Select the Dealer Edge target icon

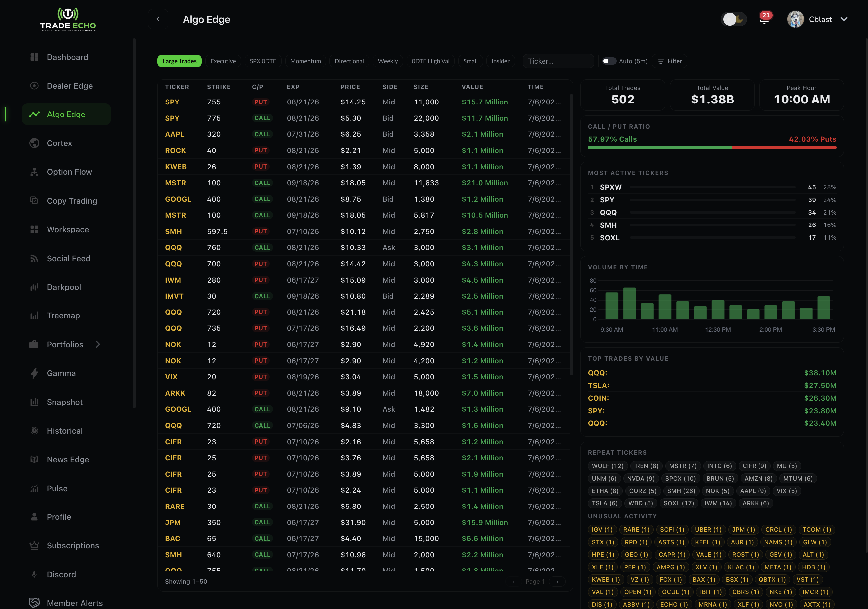34,86
